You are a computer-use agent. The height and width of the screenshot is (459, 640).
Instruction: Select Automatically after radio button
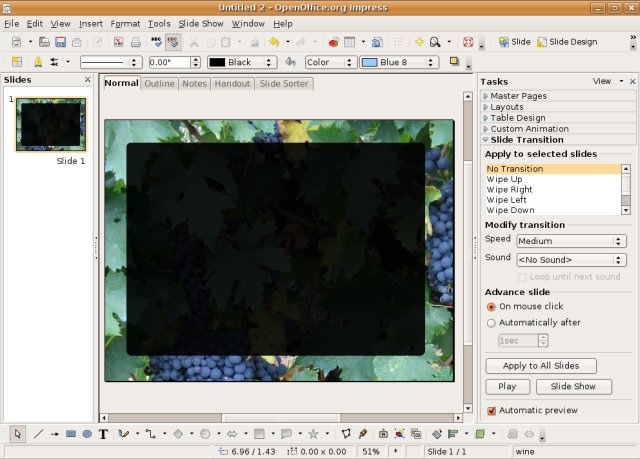pyautogui.click(x=491, y=323)
